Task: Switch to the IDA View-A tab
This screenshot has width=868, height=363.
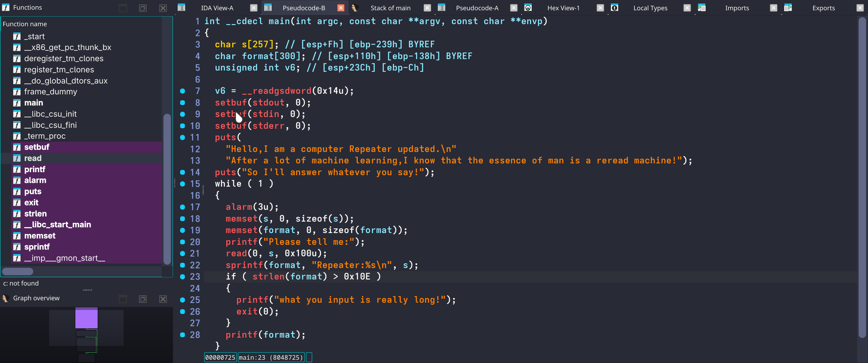Action: point(217,8)
